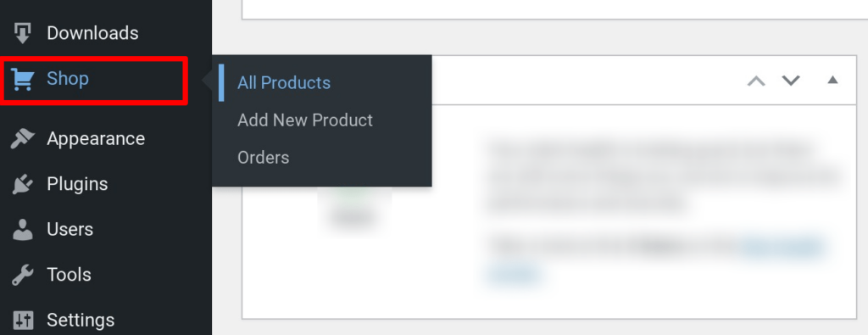The height and width of the screenshot is (335, 868).
Task: Open the Tools menu label
Action: point(70,275)
